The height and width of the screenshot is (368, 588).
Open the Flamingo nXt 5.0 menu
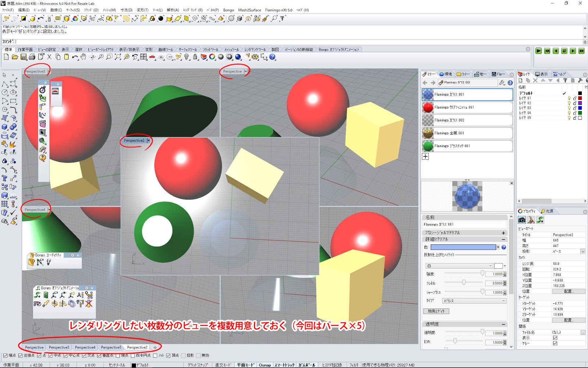coord(279,10)
